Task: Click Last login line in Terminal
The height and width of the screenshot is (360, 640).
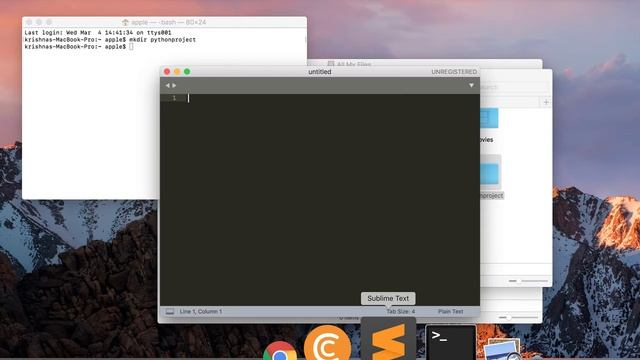Action: pyautogui.click(x=98, y=32)
